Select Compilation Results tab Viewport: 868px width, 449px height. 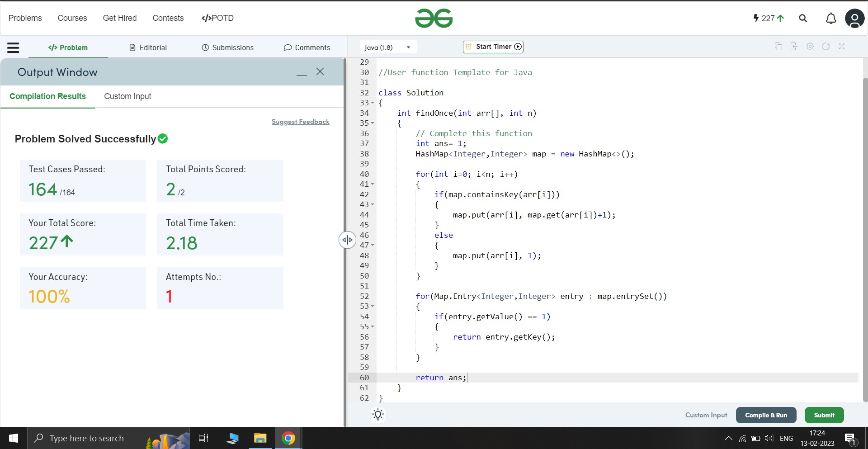[x=47, y=96]
